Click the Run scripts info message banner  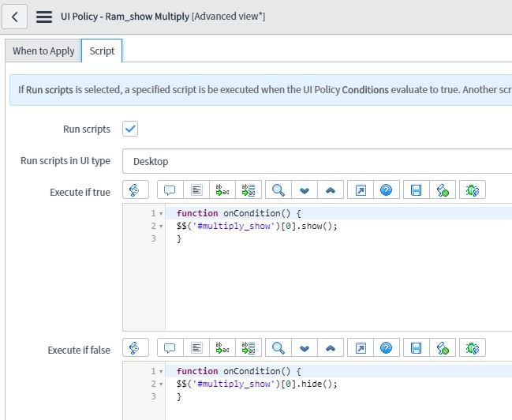pyautogui.click(x=261, y=90)
